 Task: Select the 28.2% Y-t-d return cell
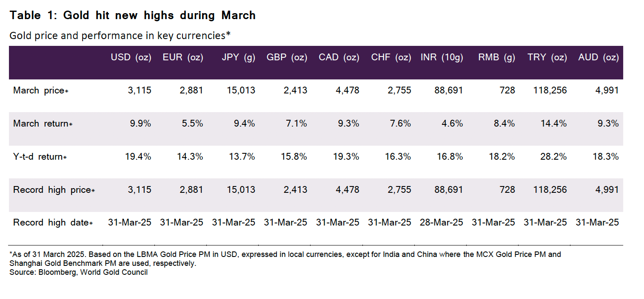[x=554, y=157]
